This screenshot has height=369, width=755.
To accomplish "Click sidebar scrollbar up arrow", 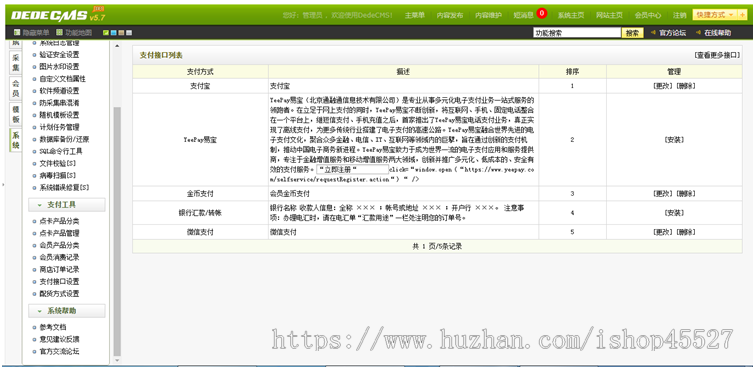I will [117, 46].
